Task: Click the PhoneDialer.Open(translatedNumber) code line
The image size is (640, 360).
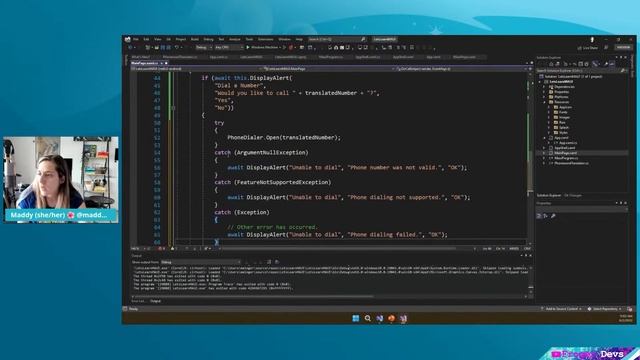Action: pos(284,138)
